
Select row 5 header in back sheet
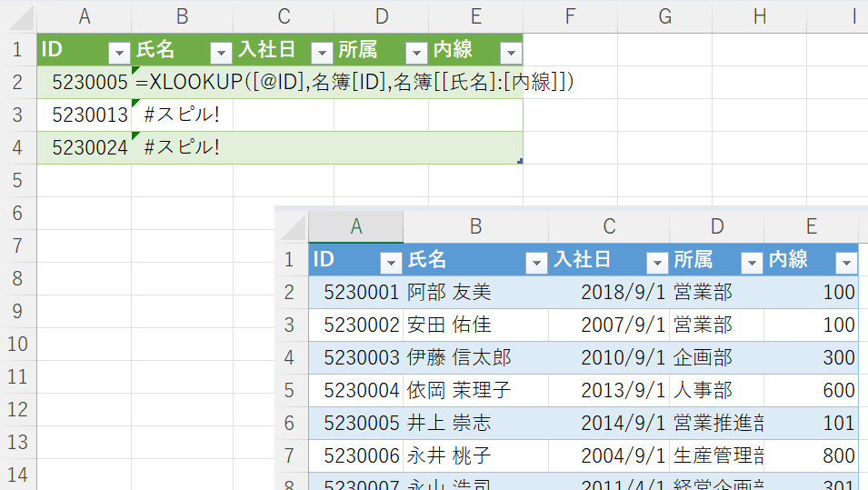tap(17, 181)
